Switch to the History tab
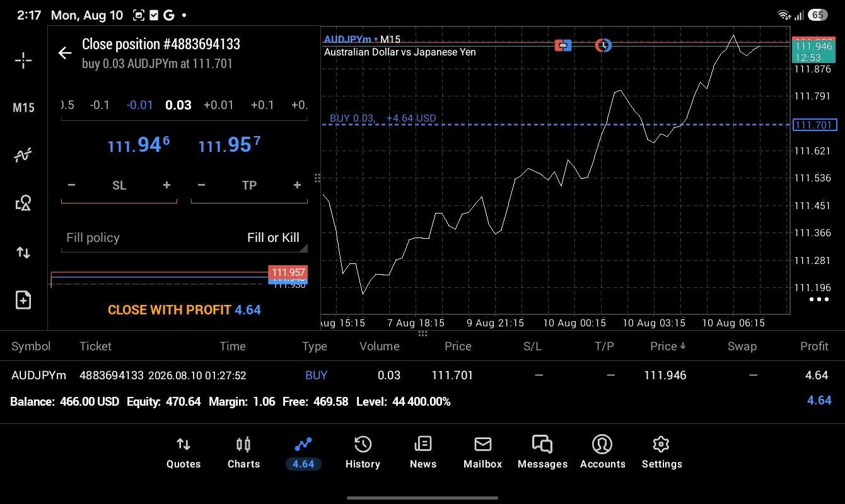 click(363, 452)
